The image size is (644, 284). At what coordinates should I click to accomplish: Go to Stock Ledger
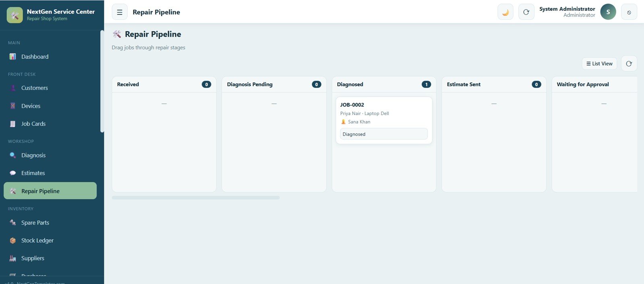pyautogui.click(x=50, y=240)
